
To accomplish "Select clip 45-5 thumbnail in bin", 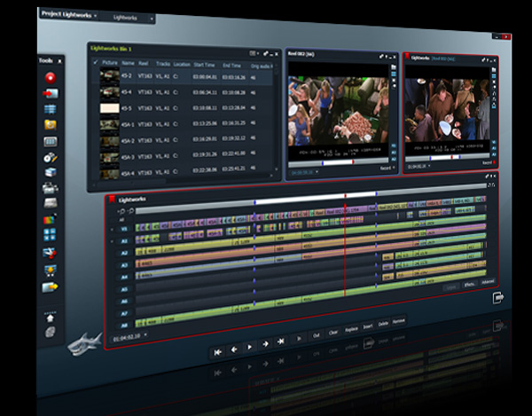I will 109,108.
